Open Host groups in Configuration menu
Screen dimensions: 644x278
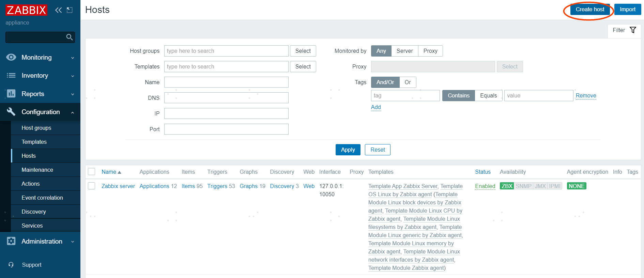tap(46, 128)
